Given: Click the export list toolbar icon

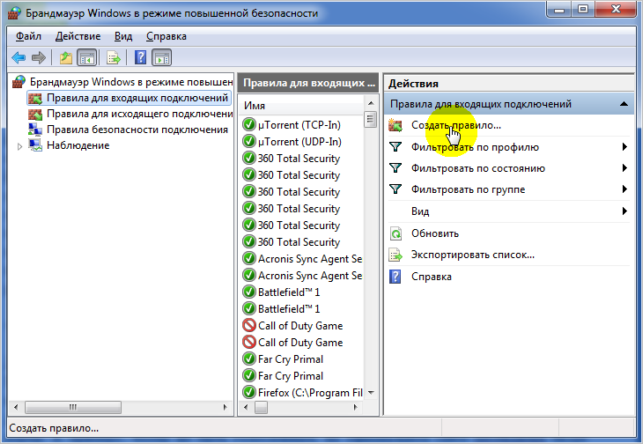Looking at the screenshot, I should (x=113, y=57).
